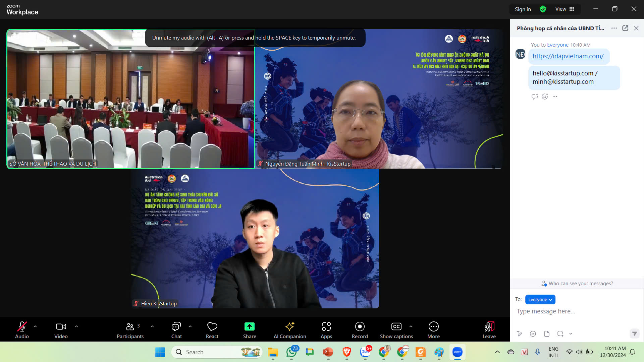Screen dimensions: 644x362
Task: Open the Everyone recipient dropdown
Action: click(x=540, y=299)
